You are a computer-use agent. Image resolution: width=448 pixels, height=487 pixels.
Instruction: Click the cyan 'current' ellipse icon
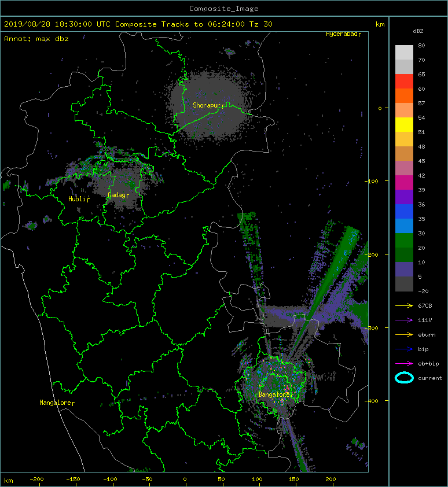pyautogui.click(x=404, y=378)
